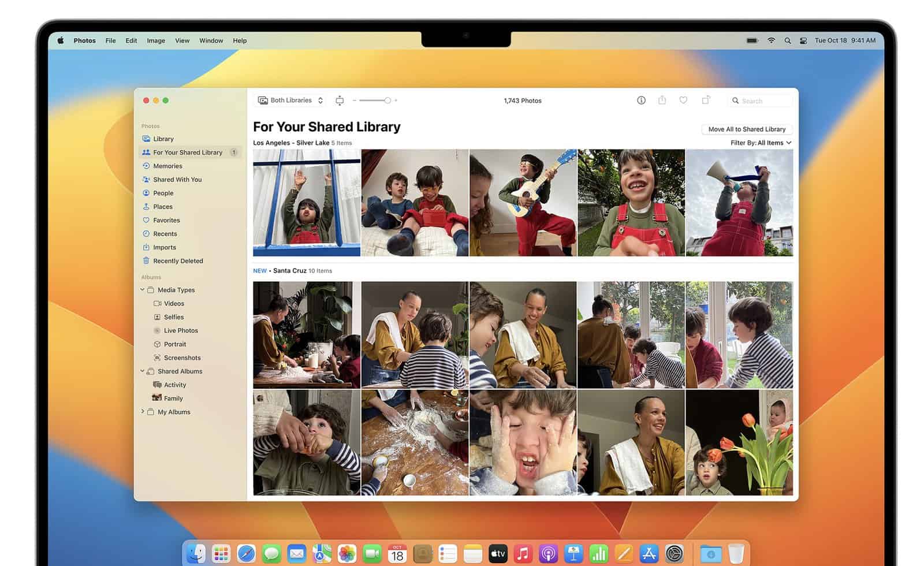
Task: Open the Filter By All Items dropdown
Action: pos(761,143)
